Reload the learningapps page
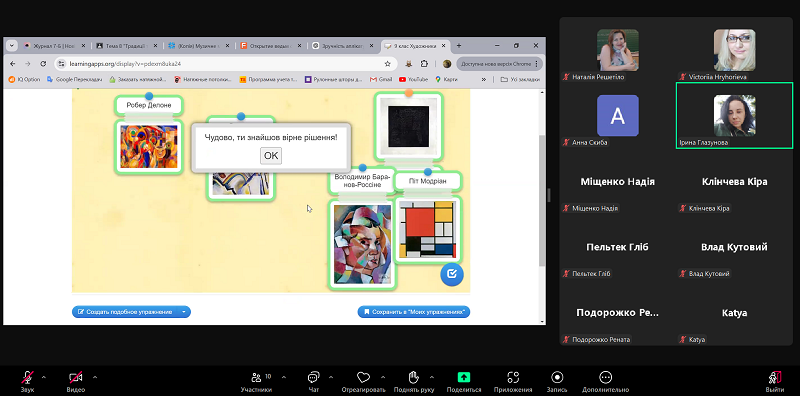Screen dimensions: 800x396 coord(43,64)
